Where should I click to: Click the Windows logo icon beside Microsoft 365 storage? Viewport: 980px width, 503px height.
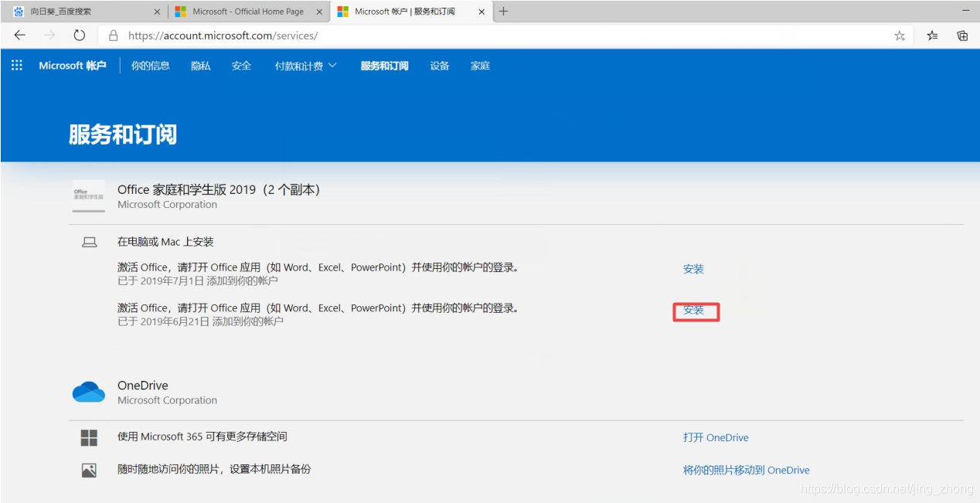(89, 438)
